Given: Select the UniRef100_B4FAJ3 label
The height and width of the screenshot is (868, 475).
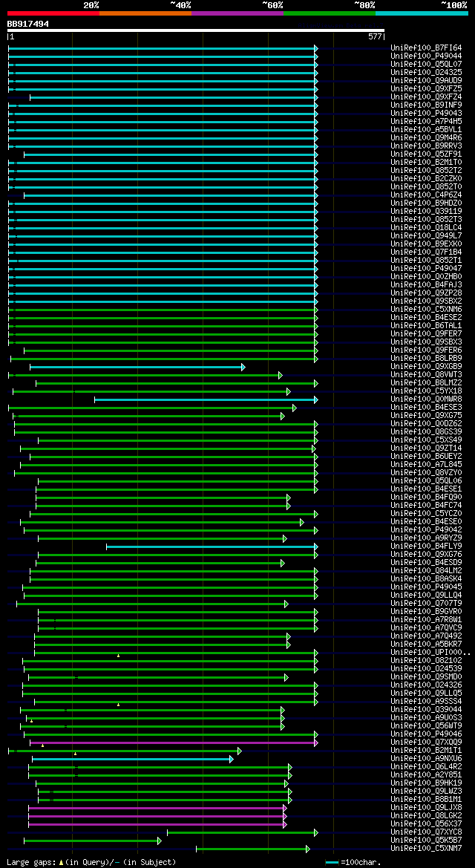Looking at the screenshot, I should pos(426,284).
